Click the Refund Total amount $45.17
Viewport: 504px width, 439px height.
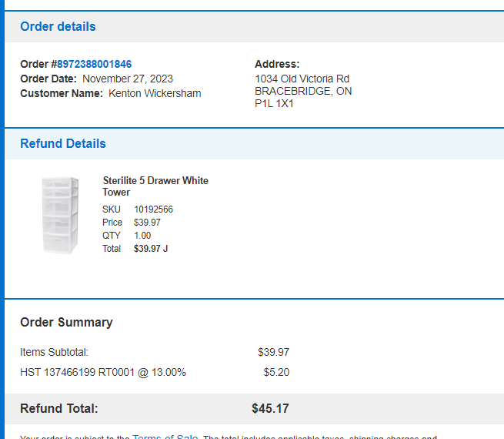click(x=270, y=408)
